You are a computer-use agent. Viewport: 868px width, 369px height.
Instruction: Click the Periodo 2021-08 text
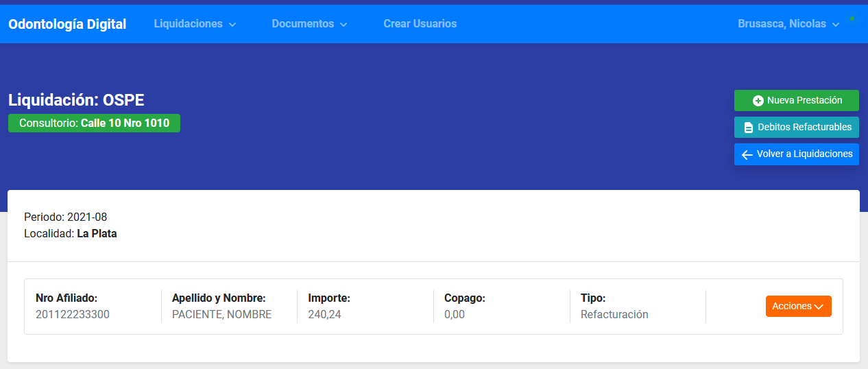tap(66, 217)
